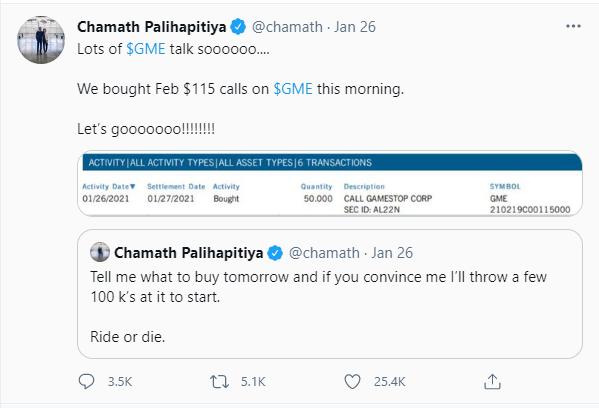The image size is (599, 408).
Task: Open Chamath's round profile picture
Action: [41, 40]
